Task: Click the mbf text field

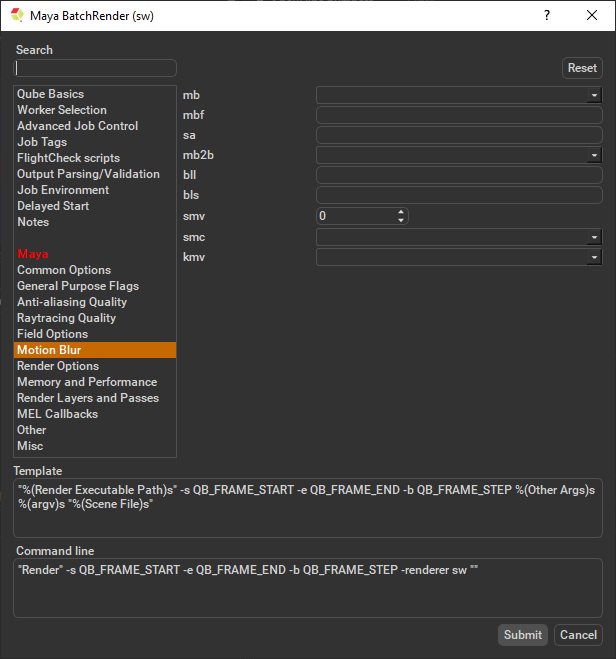Action: pyautogui.click(x=459, y=115)
